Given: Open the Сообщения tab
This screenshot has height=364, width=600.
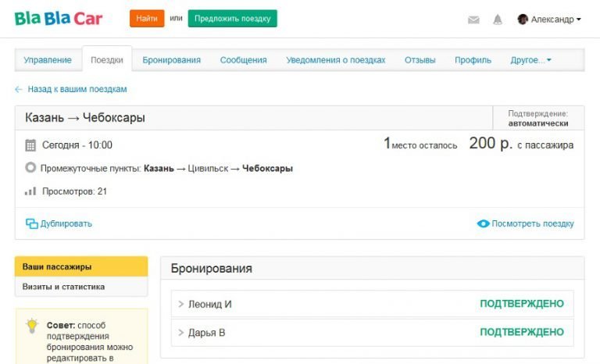Looking at the screenshot, I should click(243, 60).
